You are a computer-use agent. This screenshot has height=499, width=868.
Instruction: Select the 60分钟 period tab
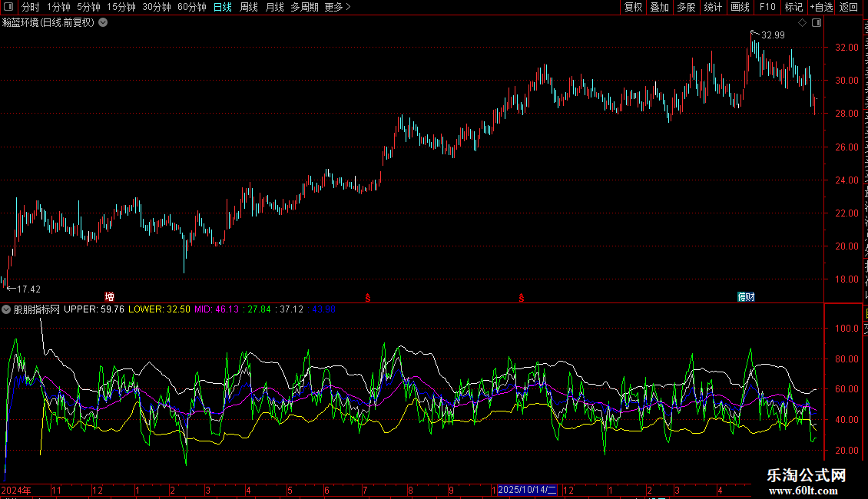pos(192,7)
